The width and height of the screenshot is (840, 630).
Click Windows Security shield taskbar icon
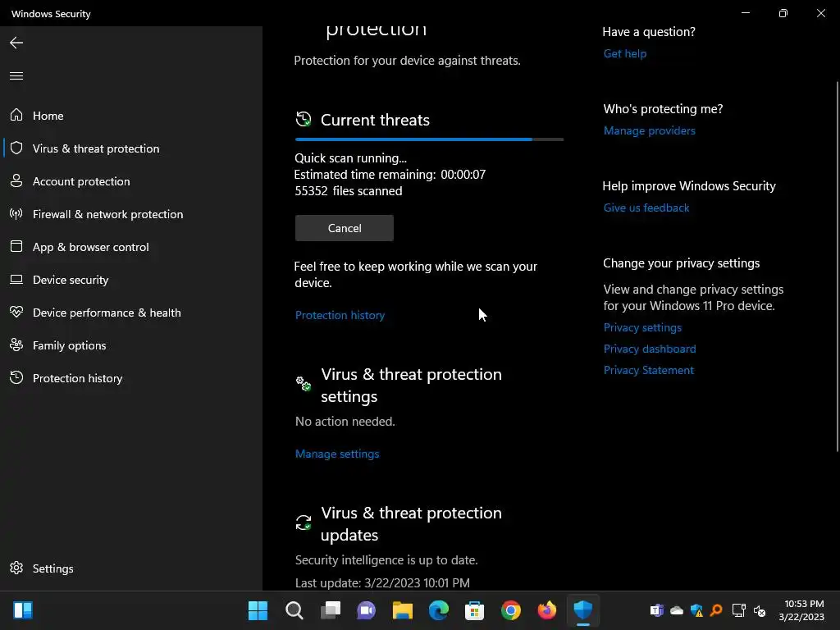[583, 610]
